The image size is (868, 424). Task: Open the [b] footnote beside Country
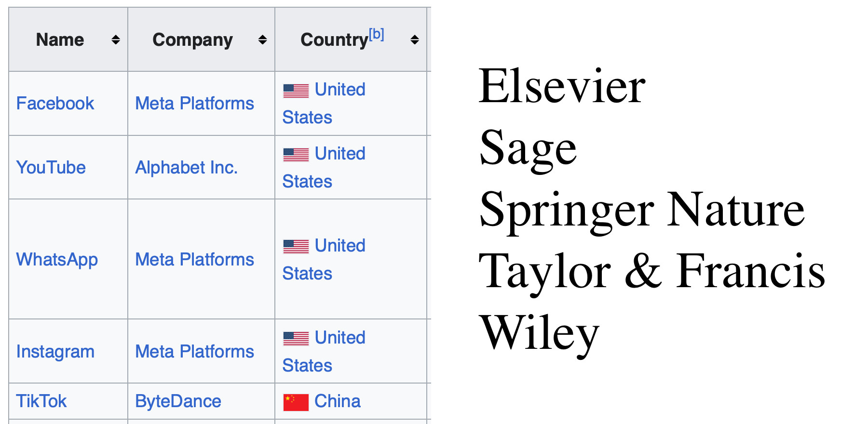coord(377,34)
